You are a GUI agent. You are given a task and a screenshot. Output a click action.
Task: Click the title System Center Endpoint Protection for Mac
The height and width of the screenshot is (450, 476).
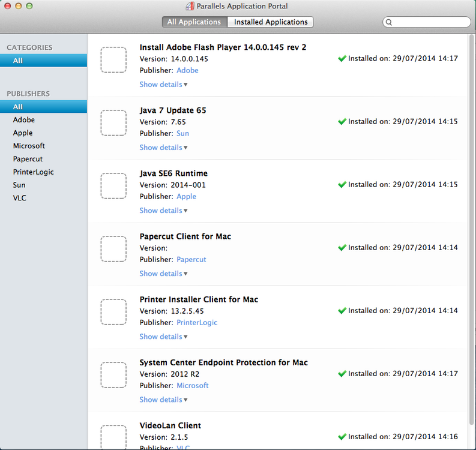(224, 362)
